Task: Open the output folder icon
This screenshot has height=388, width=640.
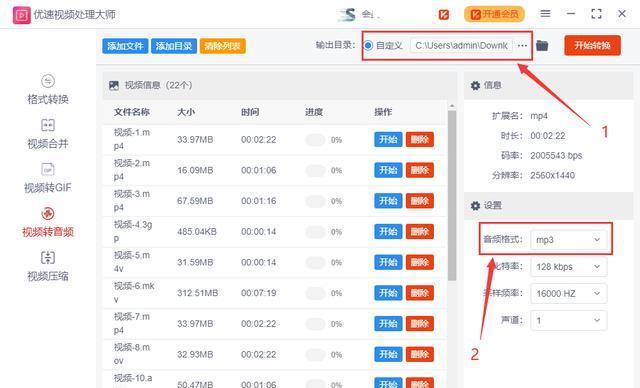Action: (542, 45)
